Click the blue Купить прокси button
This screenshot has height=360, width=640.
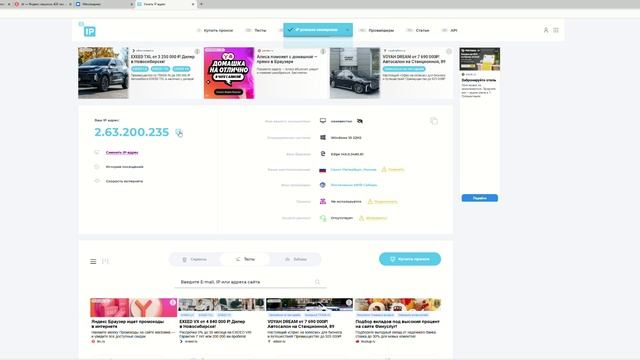[x=410, y=259]
